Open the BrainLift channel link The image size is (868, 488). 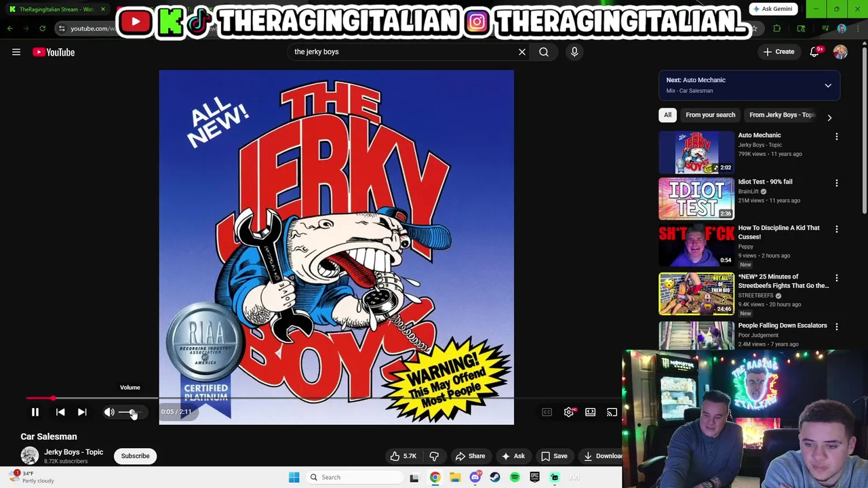pyautogui.click(x=749, y=192)
